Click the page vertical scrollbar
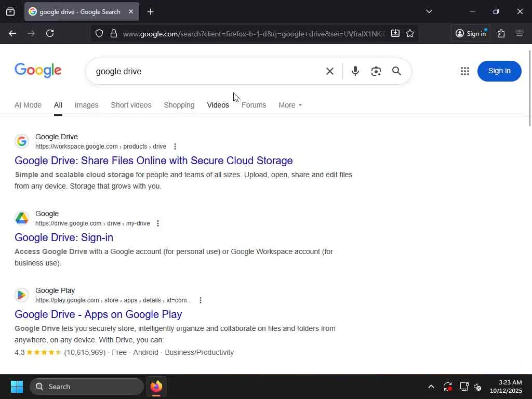Image resolution: width=532 pixels, height=399 pixels. click(x=530, y=88)
